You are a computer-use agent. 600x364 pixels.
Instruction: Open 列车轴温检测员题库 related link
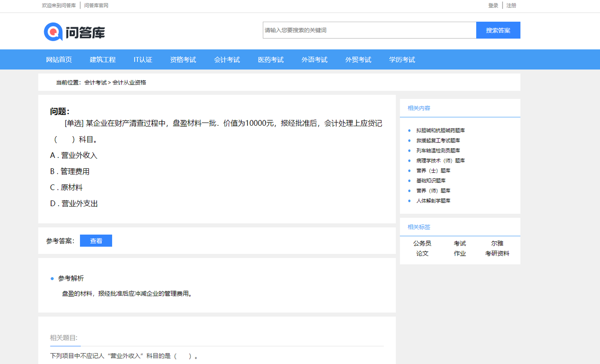tap(438, 150)
